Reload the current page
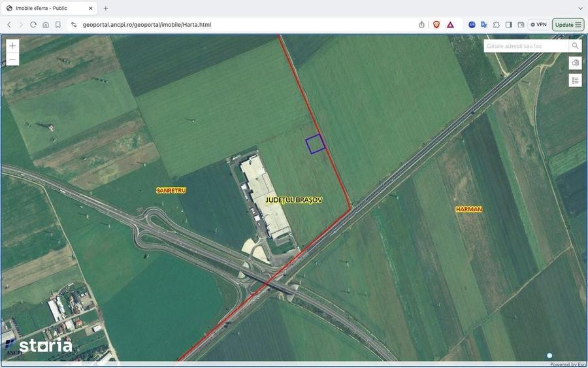The width and height of the screenshot is (588, 368). [33, 25]
